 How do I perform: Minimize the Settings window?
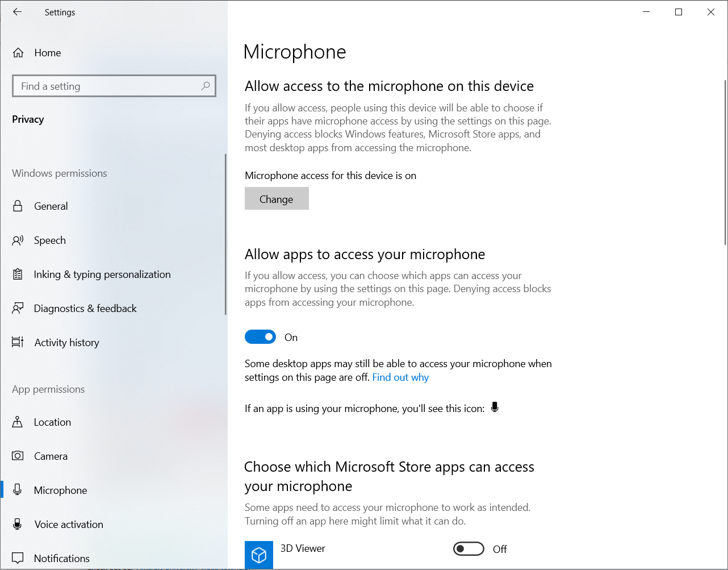[646, 12]
